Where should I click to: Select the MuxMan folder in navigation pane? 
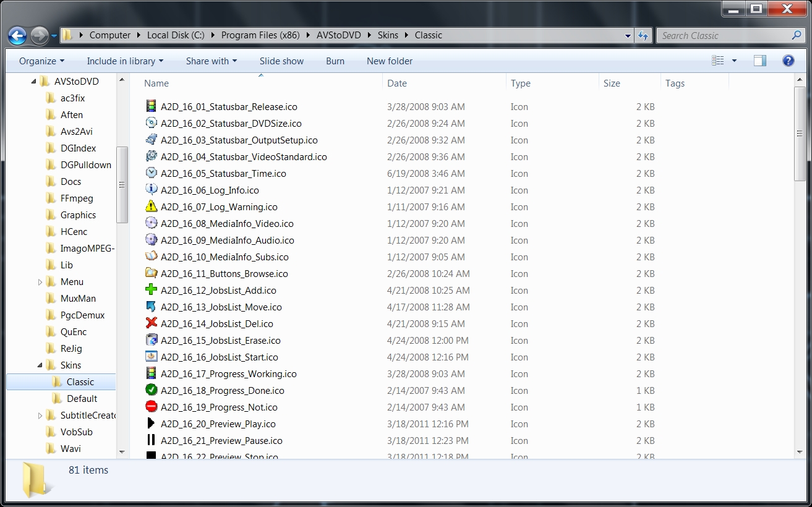tap(78, 299)
